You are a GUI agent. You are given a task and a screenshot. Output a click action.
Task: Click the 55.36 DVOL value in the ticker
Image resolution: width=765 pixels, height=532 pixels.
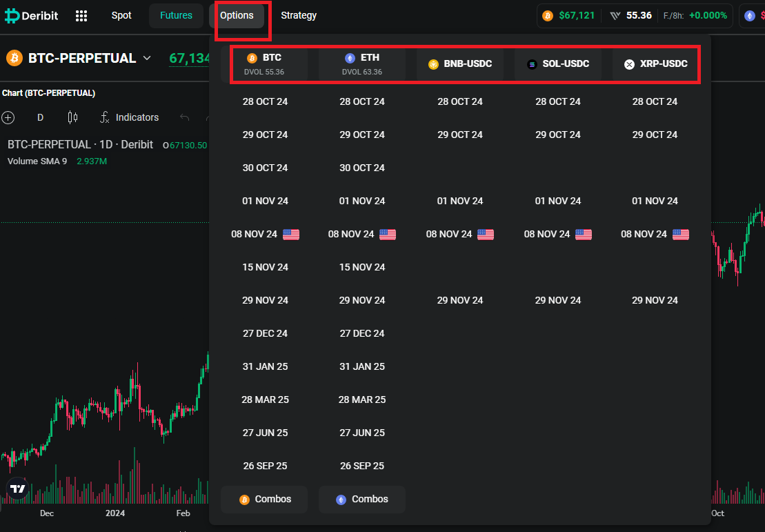[639, 16]
